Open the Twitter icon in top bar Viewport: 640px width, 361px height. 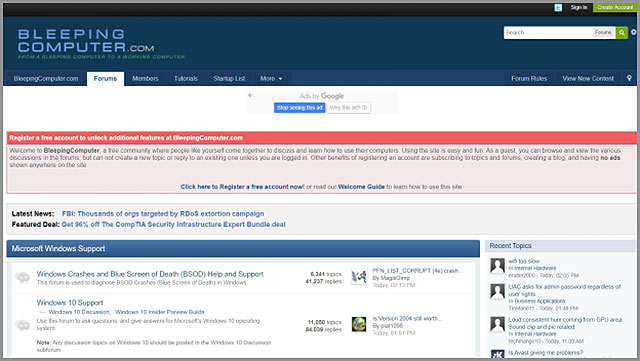(558, 7)
